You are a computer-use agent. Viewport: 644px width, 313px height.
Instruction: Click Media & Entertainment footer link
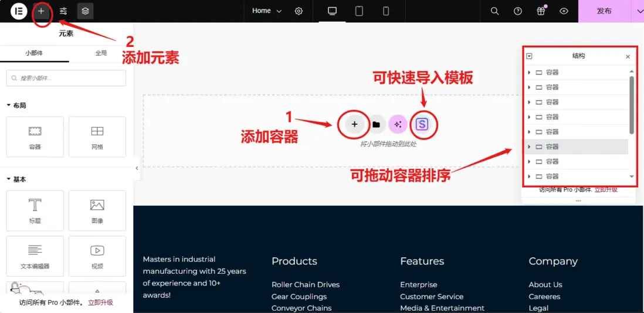click(442, 308)
